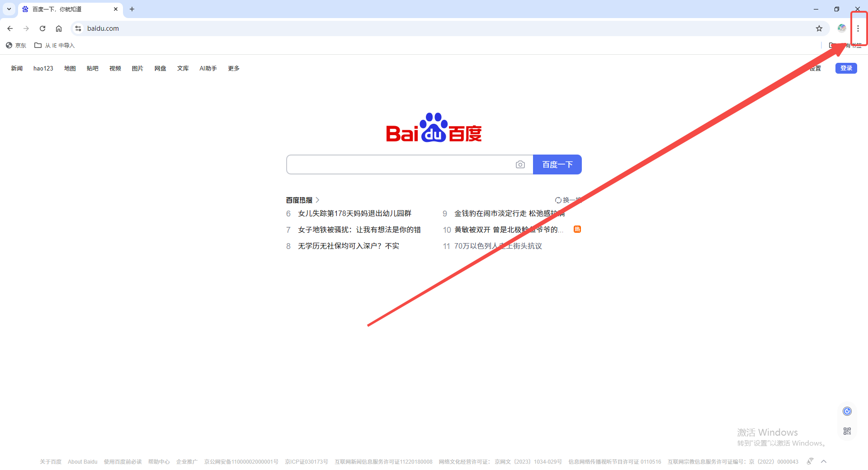Open the 贴吧 navigation link
The width and height of the screenshot is (868, 470).
(x=93, y=68)
